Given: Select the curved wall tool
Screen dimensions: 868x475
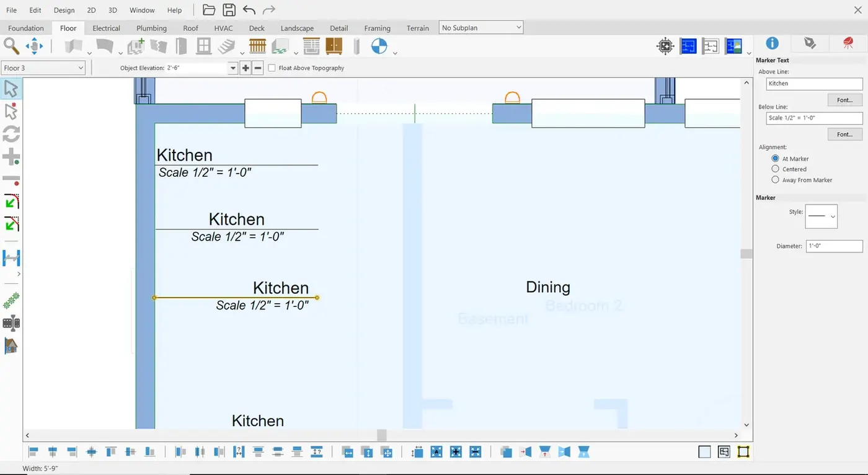Looking at the screenshot, I should click(x=105, y=46).
